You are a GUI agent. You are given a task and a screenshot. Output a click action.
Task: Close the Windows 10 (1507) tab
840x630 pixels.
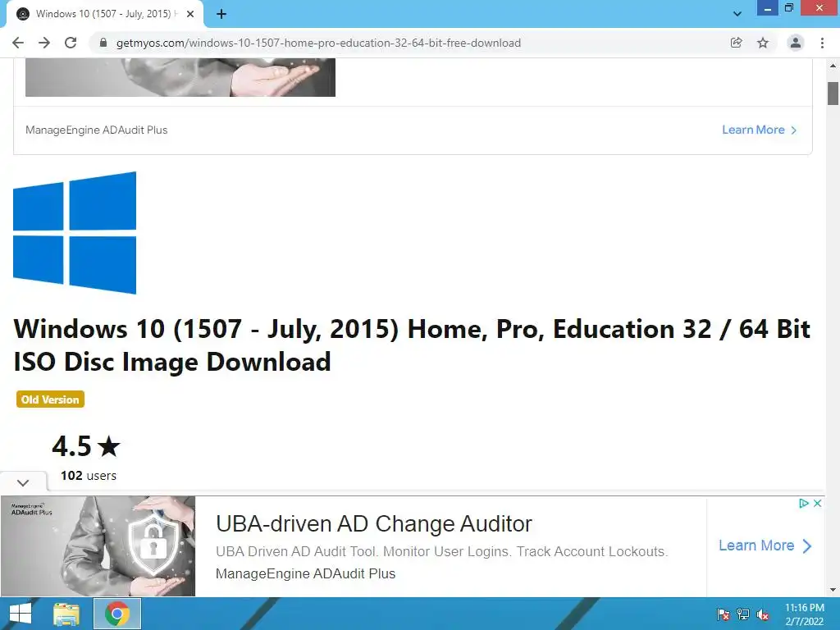click(190, 14)
